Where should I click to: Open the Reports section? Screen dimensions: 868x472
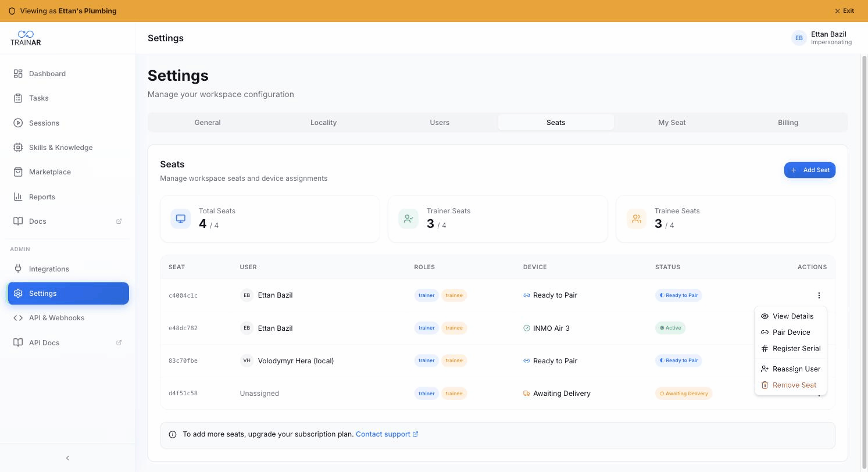68,197
